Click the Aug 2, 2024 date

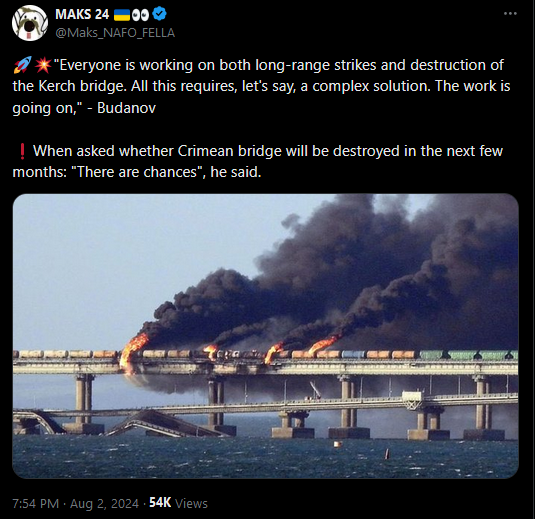104,503
